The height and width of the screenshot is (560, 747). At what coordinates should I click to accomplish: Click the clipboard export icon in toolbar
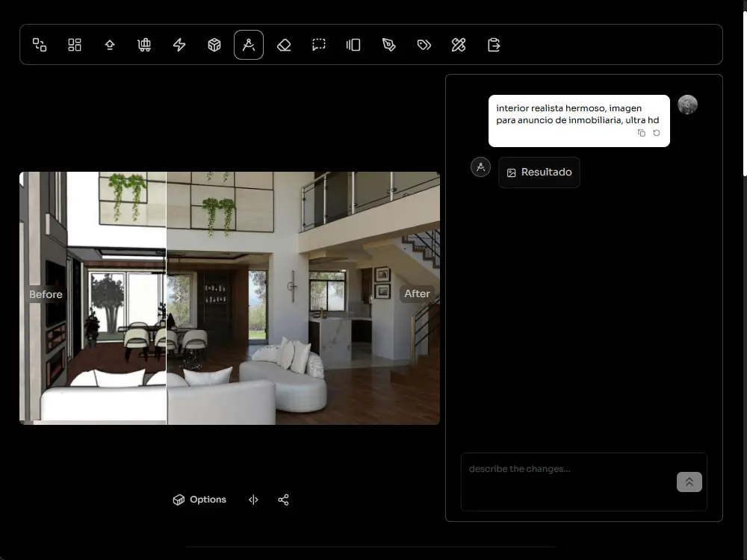click(494, 45)
